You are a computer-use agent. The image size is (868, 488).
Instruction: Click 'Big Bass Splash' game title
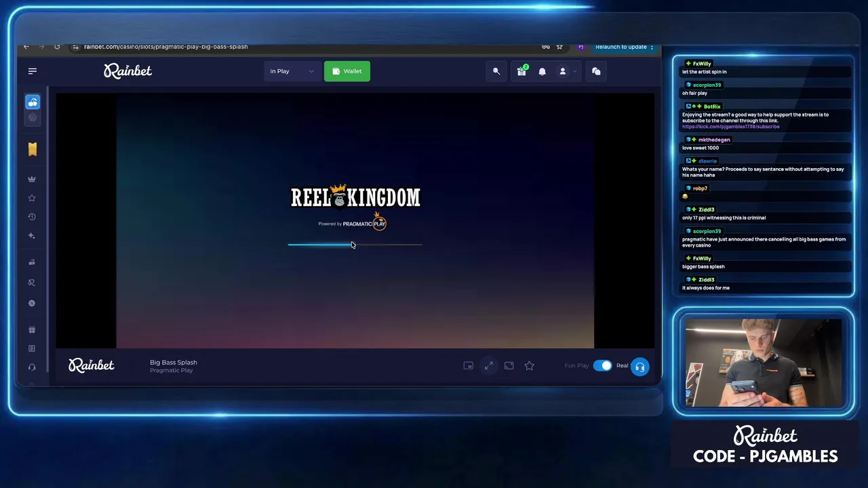coord(174,363)
